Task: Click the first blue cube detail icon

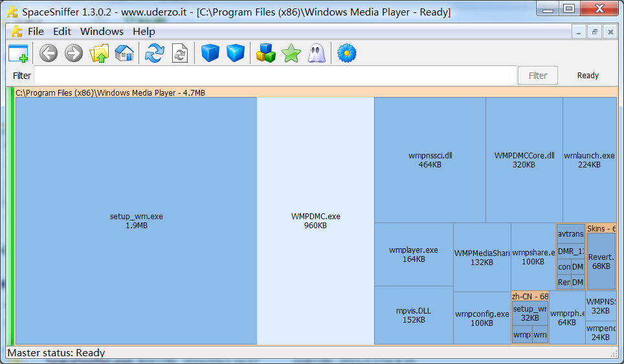Action: pyautogui.click(x=210, y=53)
